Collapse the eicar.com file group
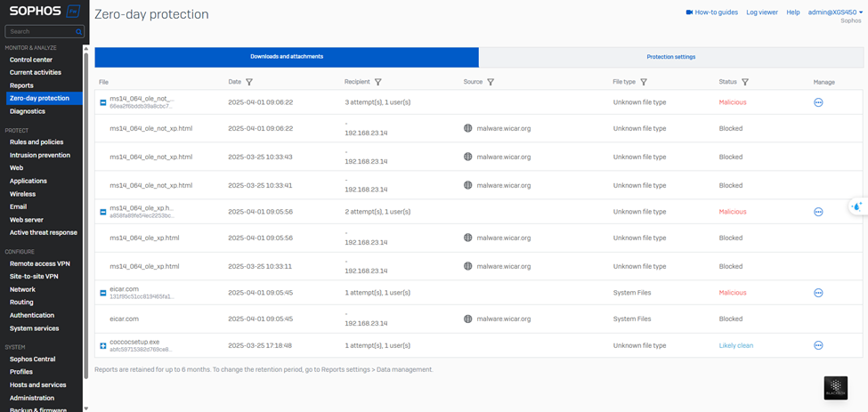The image size is (868, 412). 103,293
